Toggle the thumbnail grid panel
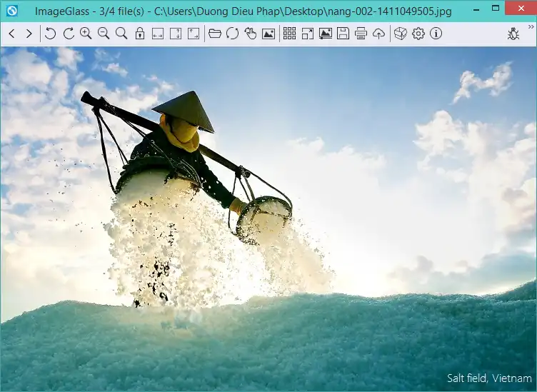This screenshot has width=537, height=392. [289, 34]
